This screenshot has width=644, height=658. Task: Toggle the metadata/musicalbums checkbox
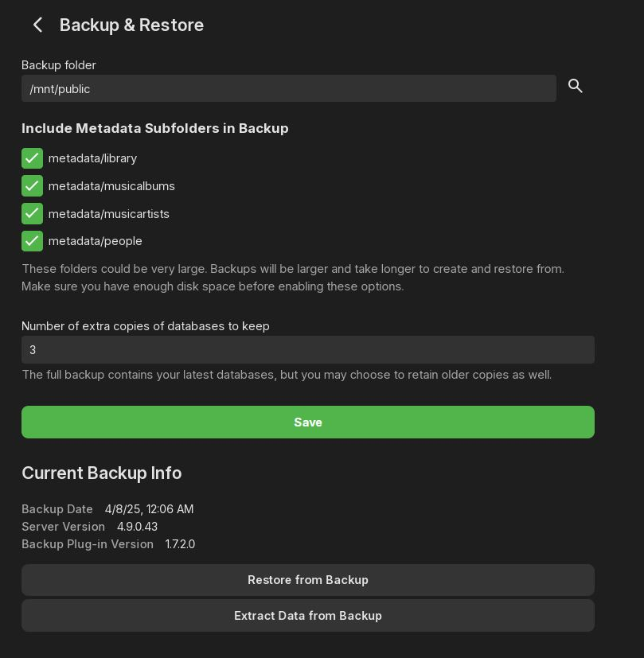point(32,186)
